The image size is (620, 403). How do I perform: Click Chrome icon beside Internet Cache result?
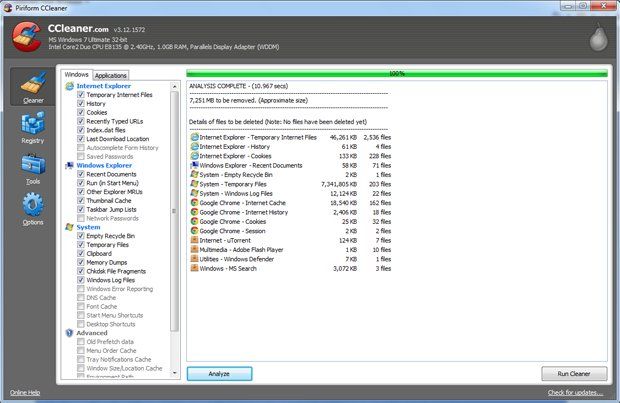pos(194,202)
